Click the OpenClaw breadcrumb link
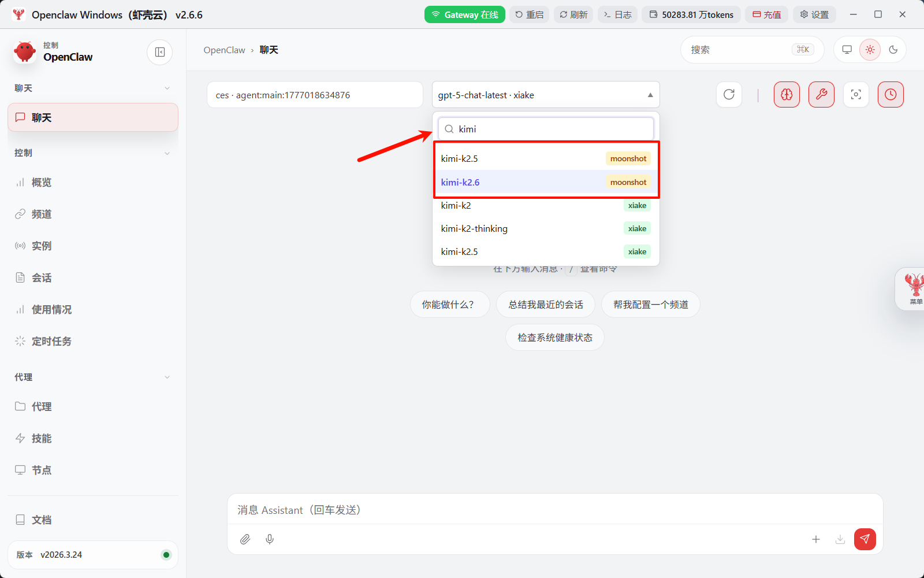The image size is (924, 578). pyautogui.click(x=225, y=50)
